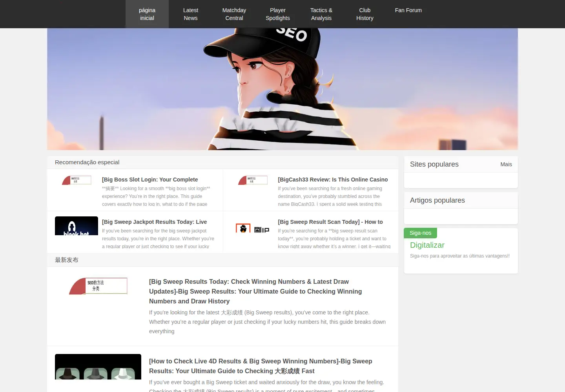Click the Siga-nos para aproveitar text

(460, 256)
